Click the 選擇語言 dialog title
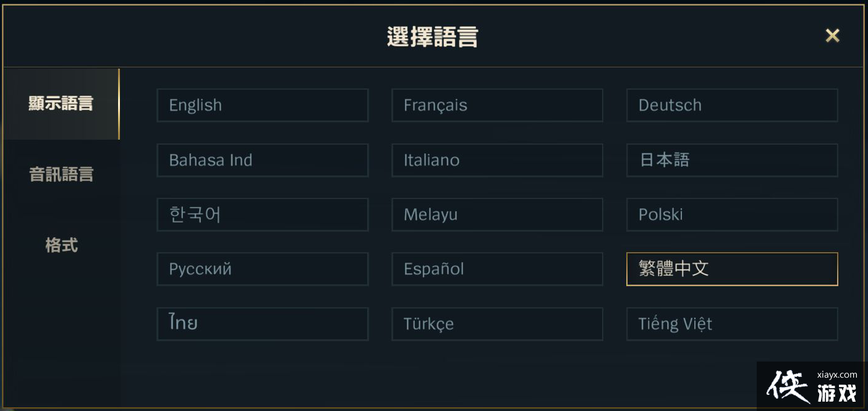 [x=433, y=37]
